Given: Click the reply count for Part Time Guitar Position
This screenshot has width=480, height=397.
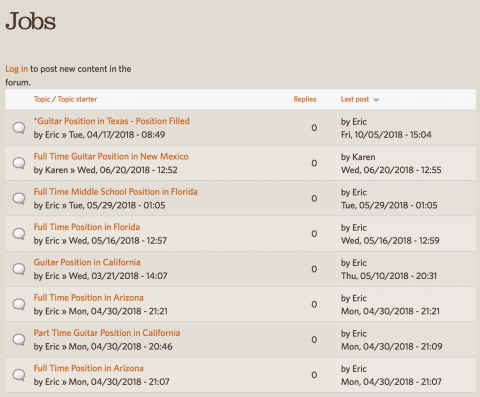Looking at the screenshot, I should [x=314, y=340].
